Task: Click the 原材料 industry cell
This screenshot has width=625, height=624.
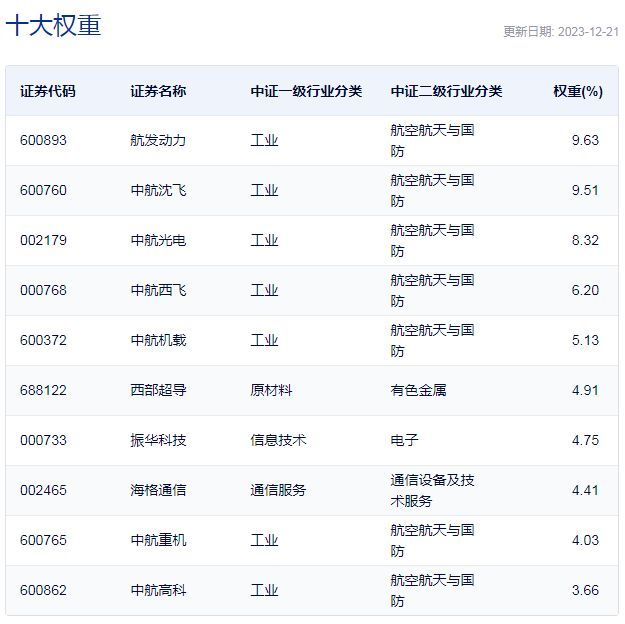Action: click(x=271, y=390)
